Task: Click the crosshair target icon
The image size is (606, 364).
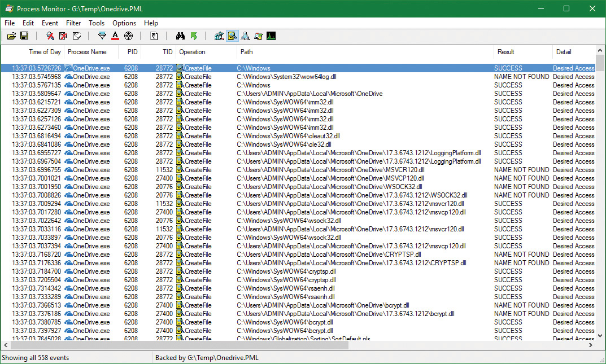Action: (128, 36)
